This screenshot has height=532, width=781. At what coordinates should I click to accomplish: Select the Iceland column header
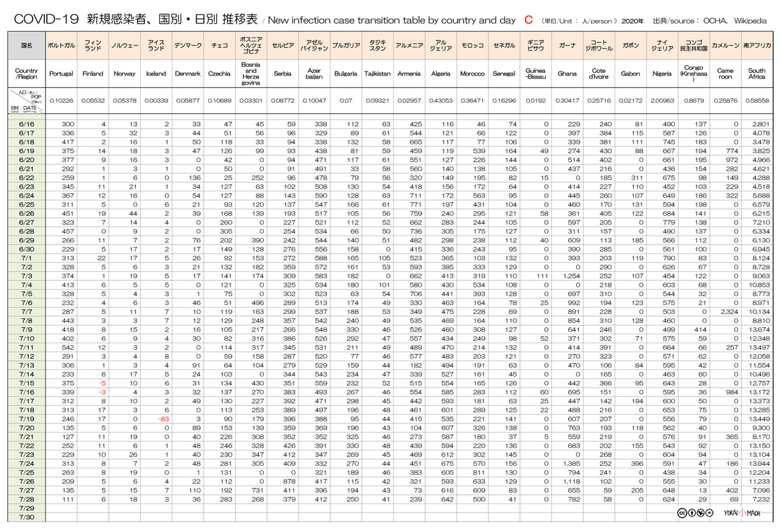tap(156, 73)
